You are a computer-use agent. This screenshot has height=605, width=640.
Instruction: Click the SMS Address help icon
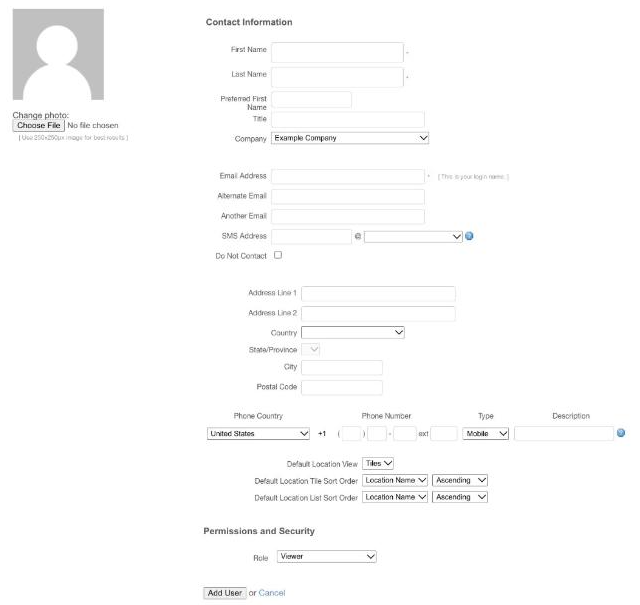[x=469, y=236]
